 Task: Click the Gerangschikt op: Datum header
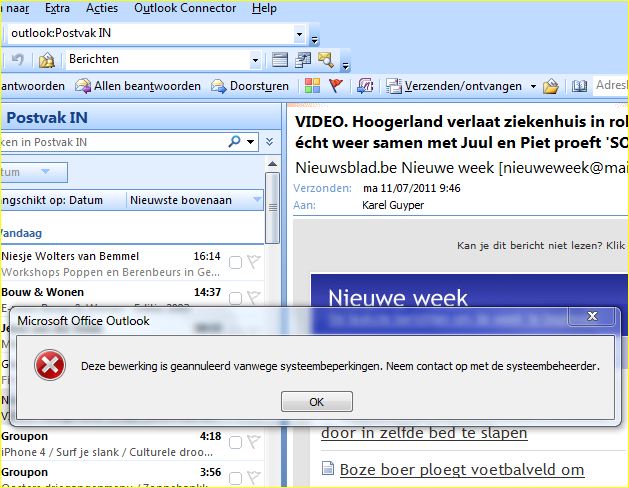(x=63, y=200)
